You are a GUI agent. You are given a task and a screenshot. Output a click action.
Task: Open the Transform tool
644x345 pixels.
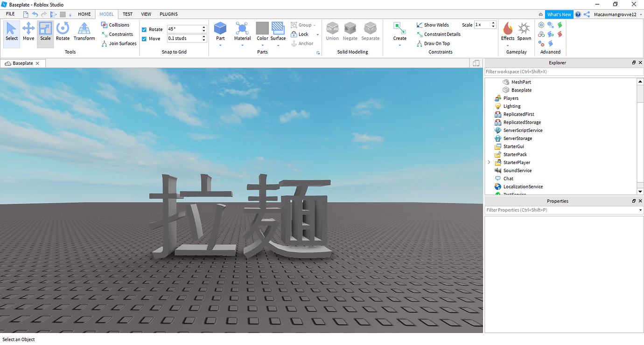[84, 33]
